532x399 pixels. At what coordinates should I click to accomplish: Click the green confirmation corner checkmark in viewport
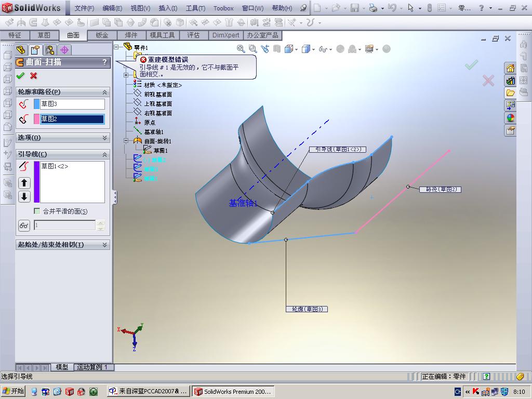coord(471,64)
